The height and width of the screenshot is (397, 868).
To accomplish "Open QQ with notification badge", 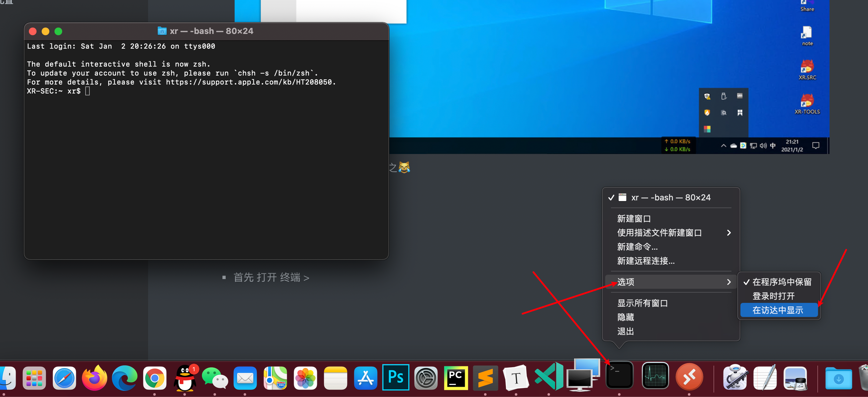I will pyautogui.click(x=185, y=378).
